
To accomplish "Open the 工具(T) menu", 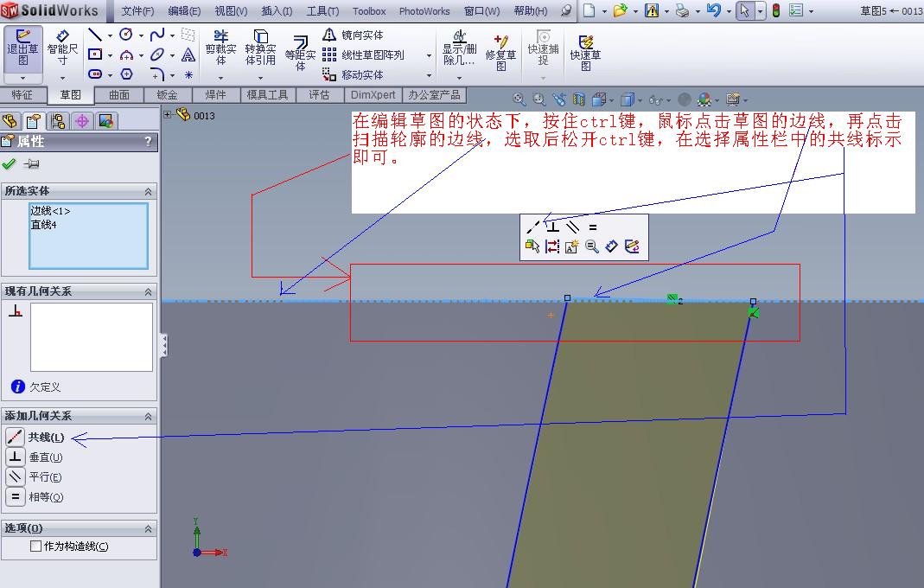I will tap(323, 11).
